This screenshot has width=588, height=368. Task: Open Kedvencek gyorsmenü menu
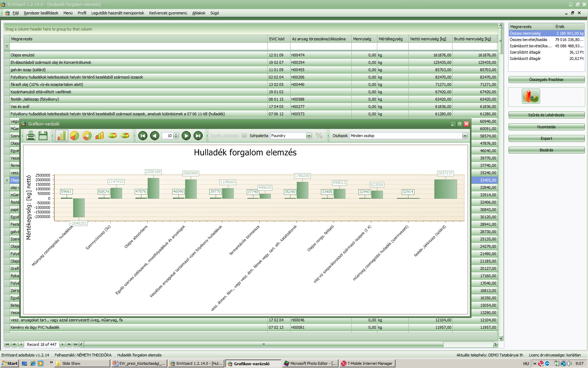pos(168,13)
